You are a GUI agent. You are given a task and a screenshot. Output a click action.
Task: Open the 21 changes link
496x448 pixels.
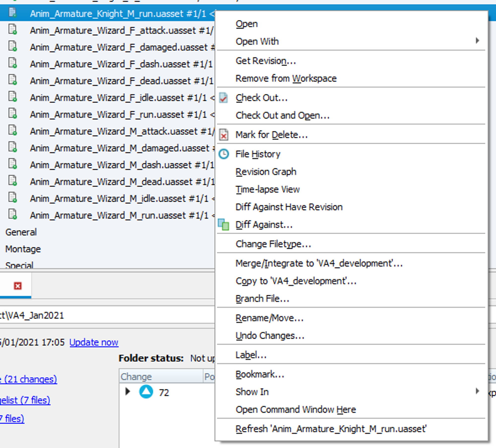point(29,379)
